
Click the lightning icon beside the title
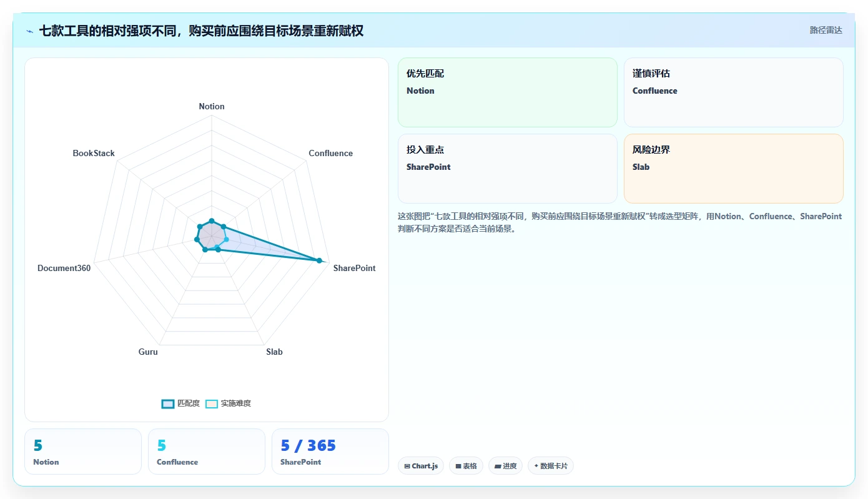click(x=30, y=31)
